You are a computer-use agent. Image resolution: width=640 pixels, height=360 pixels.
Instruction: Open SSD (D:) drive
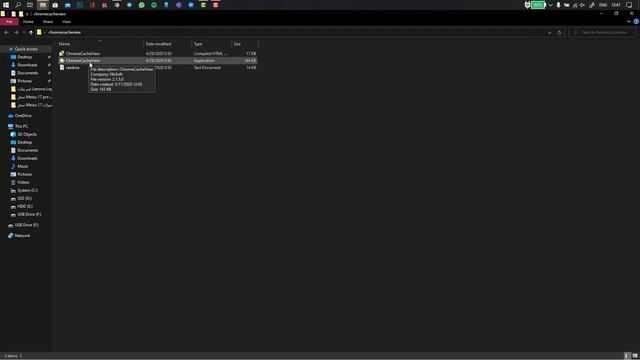24,198
